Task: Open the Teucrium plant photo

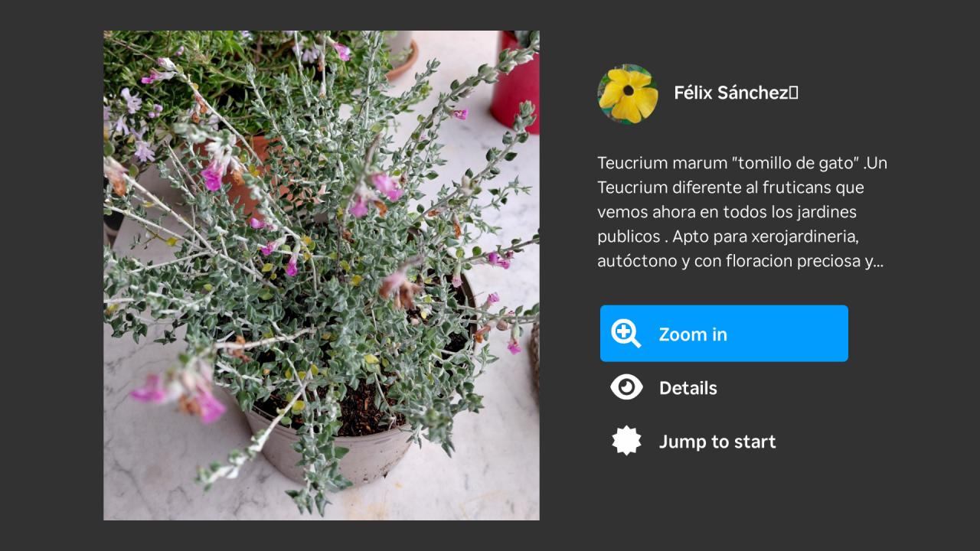Action: (x=322, y=275)
